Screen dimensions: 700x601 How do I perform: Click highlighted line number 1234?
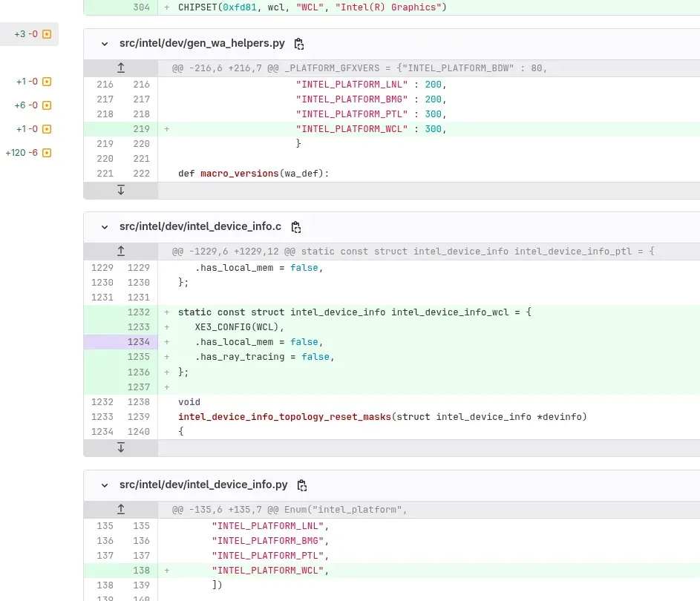pos(138,342)
